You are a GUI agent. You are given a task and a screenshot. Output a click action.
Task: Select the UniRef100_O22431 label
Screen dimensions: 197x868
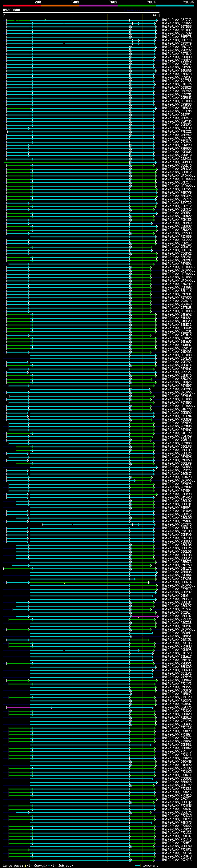click(177, 159)
